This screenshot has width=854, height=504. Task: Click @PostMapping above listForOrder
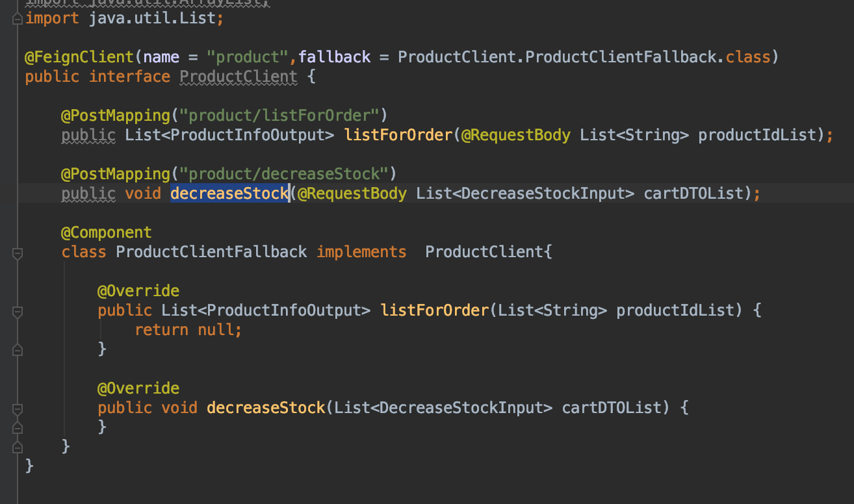116,116
